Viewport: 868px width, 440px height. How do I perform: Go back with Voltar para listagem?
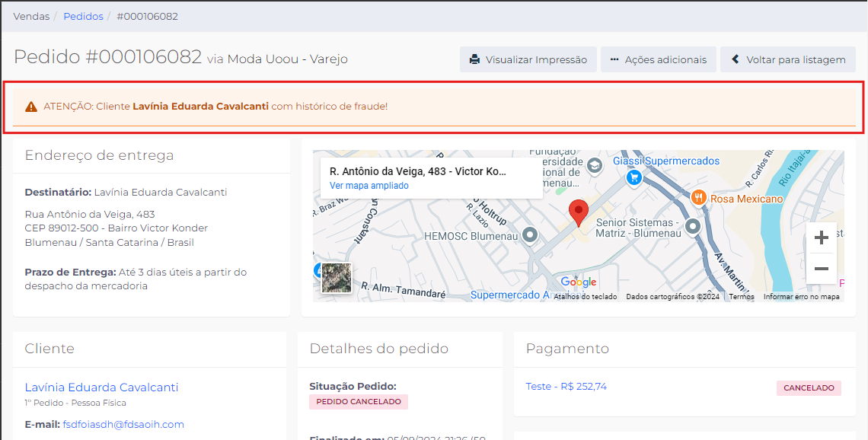click(788, 60)
